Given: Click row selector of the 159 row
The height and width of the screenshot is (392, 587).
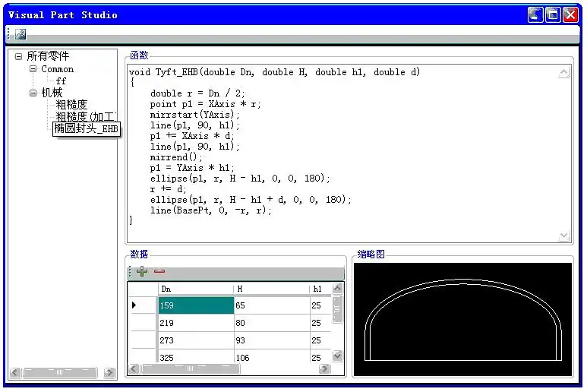Looking at the screenshot, I should 143,305.
